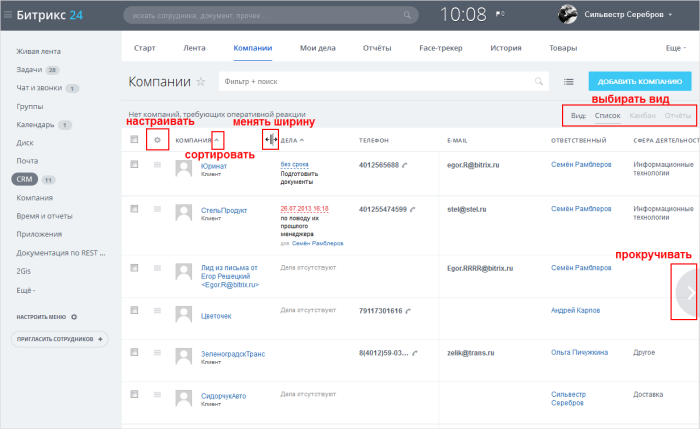
Task: Open the list menu icon beside Добавить компанию
Action: click(568, 82)
